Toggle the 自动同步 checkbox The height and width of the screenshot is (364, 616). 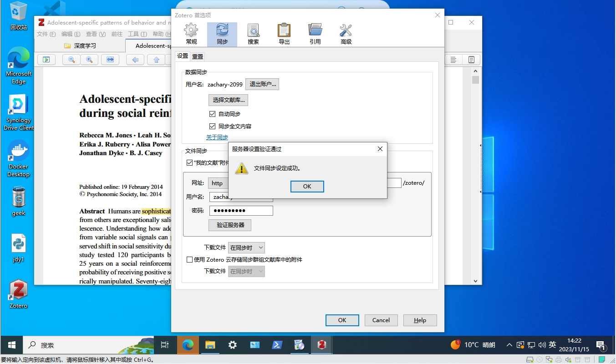(212, 114)
